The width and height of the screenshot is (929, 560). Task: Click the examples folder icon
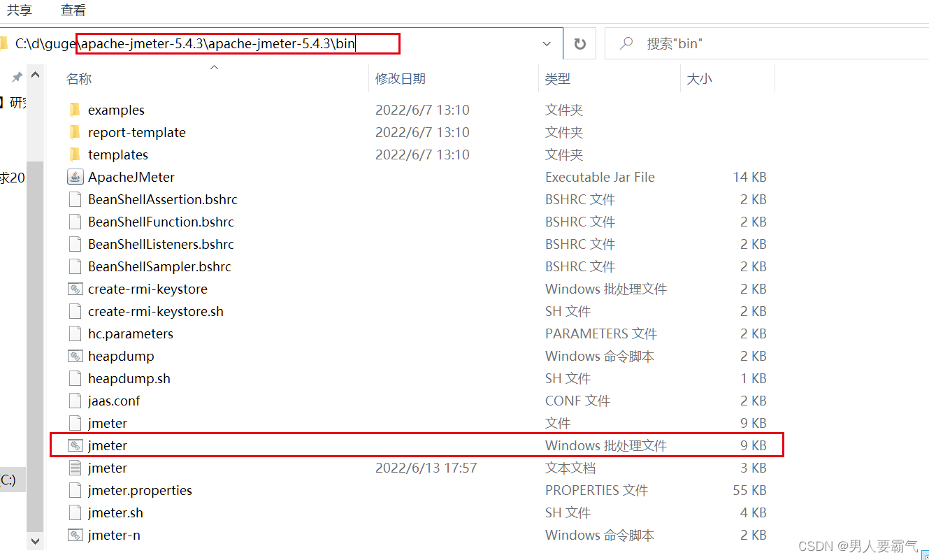pos(75,110)
